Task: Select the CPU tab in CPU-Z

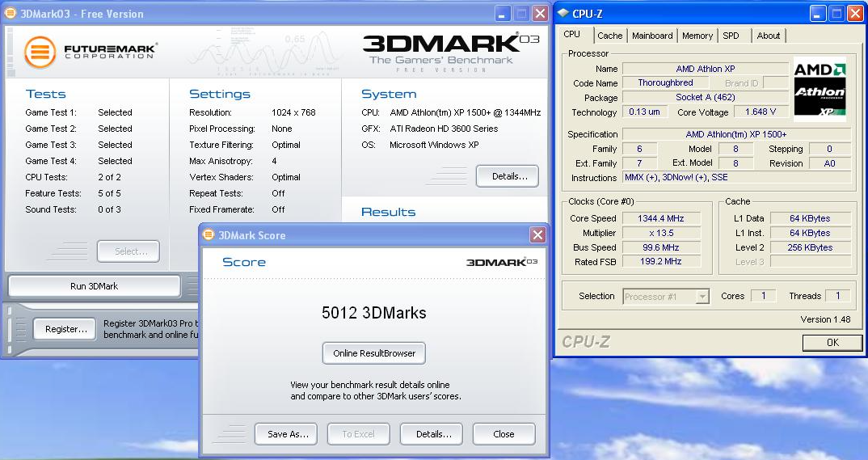Action: (x=572, y=34)
